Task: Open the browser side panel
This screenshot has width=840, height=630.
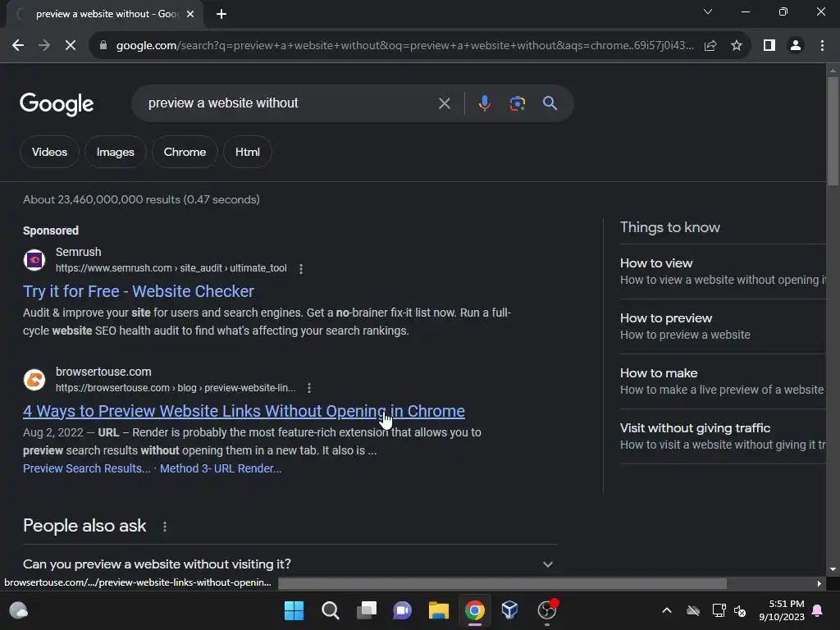Action: click(769, 46)
